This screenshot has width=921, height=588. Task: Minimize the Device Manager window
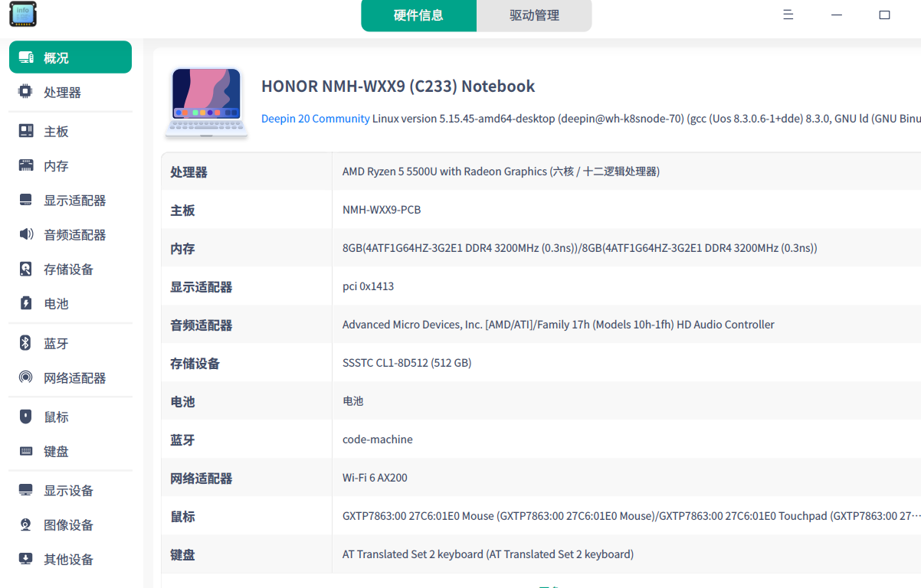837,15
